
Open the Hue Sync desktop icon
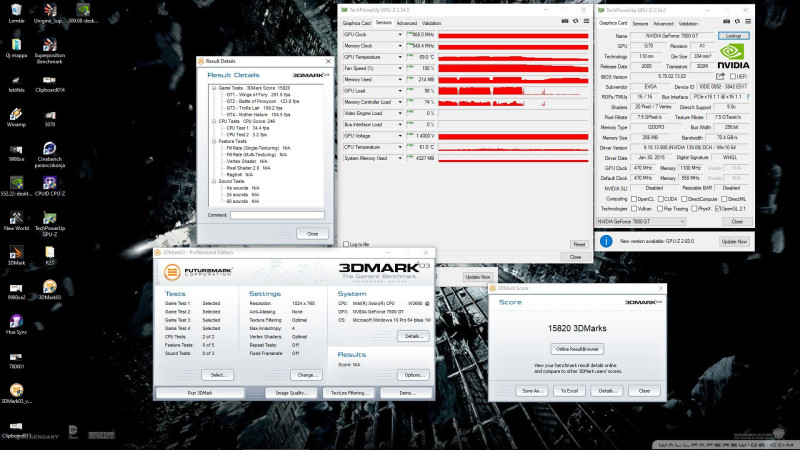16,324
